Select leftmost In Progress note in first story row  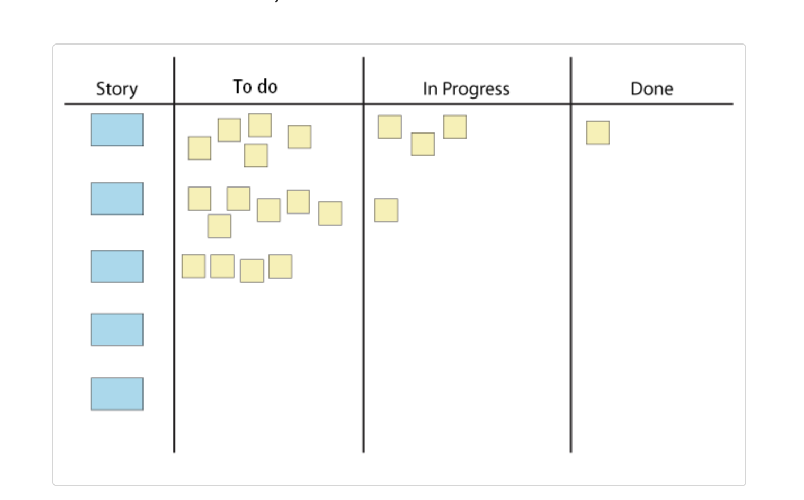click(390, 127)
